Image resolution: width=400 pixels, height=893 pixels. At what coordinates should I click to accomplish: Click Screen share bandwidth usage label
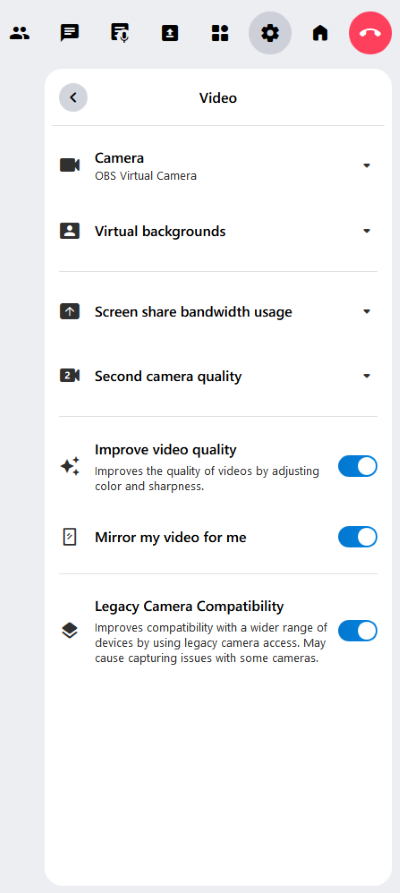pyautogui.click(x=193, y=312)
